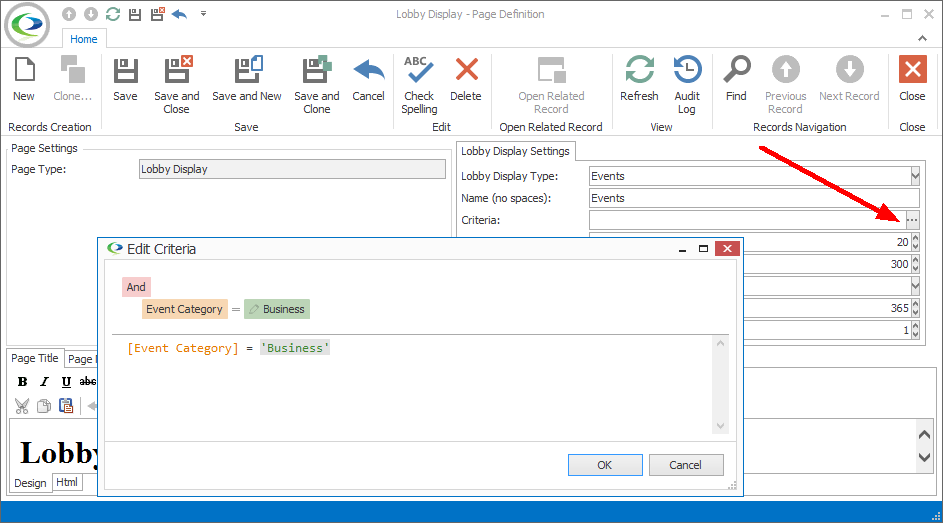Switch to Design view tab

coord(30,483)
